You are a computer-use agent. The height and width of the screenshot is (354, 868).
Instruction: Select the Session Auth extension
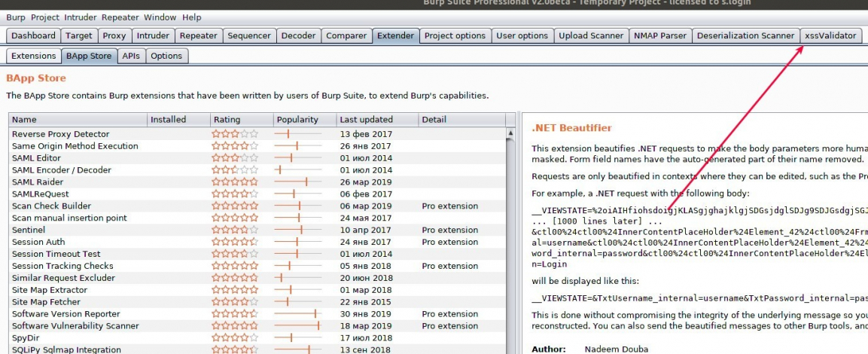pos(257,242)
